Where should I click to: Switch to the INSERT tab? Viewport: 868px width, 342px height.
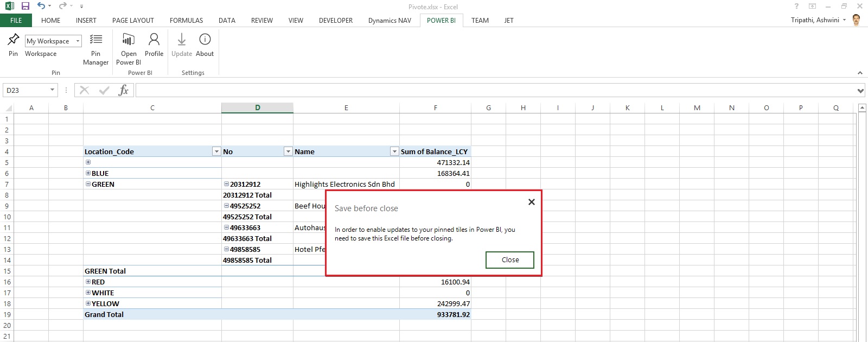pos(86,21)
